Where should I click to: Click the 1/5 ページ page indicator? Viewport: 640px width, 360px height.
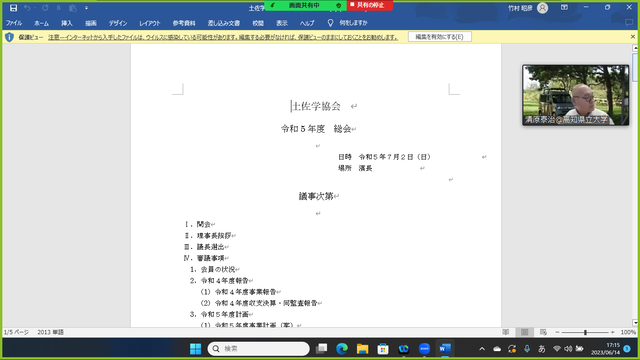[16, 332]
